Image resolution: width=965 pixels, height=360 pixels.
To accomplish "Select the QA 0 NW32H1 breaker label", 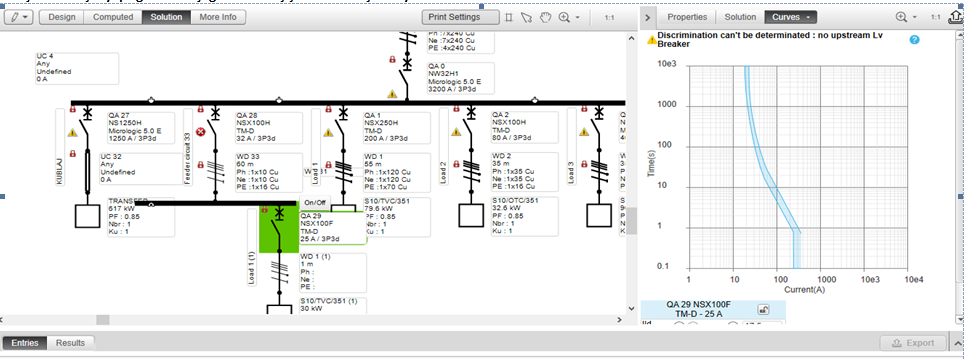I will click(461, 78).
